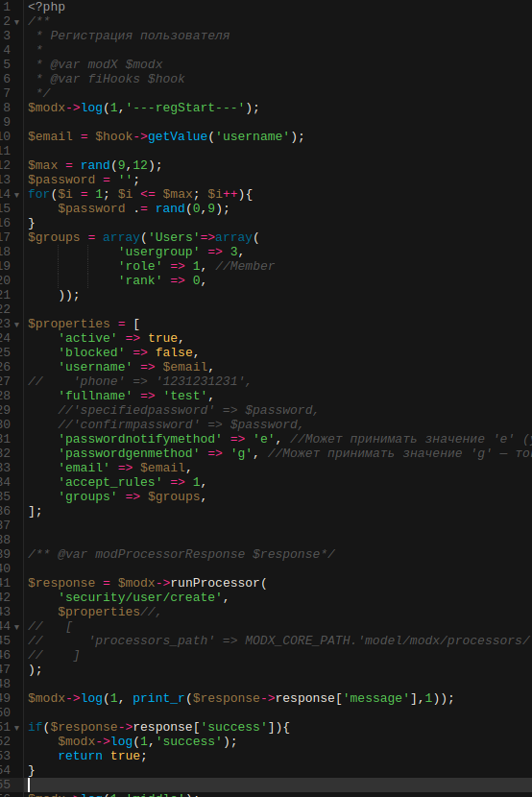Click the commented '1231231231' phone value
Viewport: 532px width, 797px height.
(200, 381)
